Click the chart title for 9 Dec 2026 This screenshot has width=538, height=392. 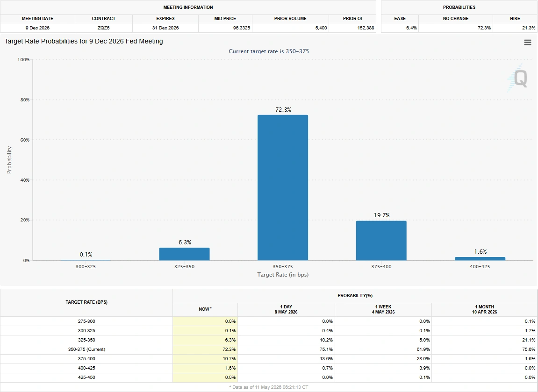tap(84, 41)
